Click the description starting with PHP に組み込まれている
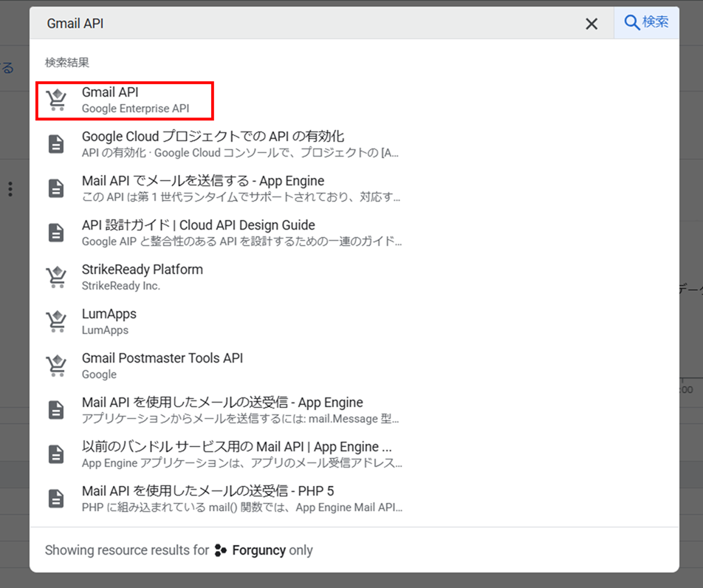The image size is (703, 588). pyautogui.click(x=242, y=507)
